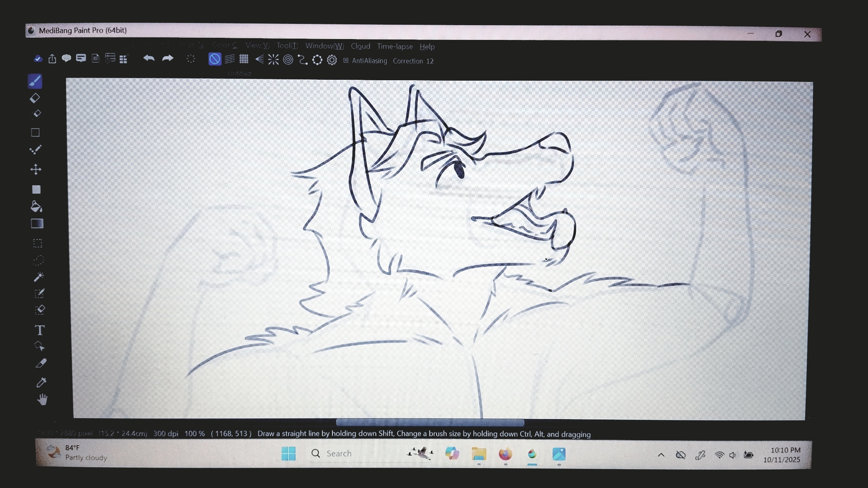Select the Eraser tool
Viewport: 868px width, 488px height.
pos(35,98)
